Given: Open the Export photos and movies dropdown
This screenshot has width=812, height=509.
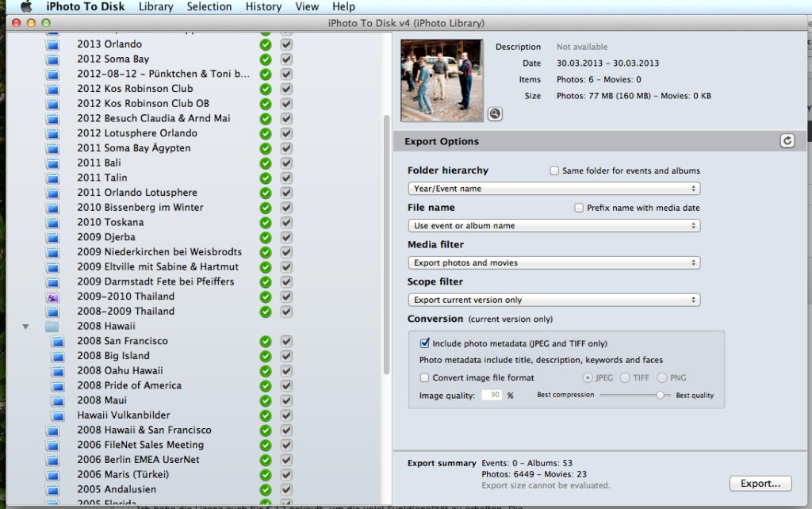Looking at the screenshot, I should [x=554, y=262].
